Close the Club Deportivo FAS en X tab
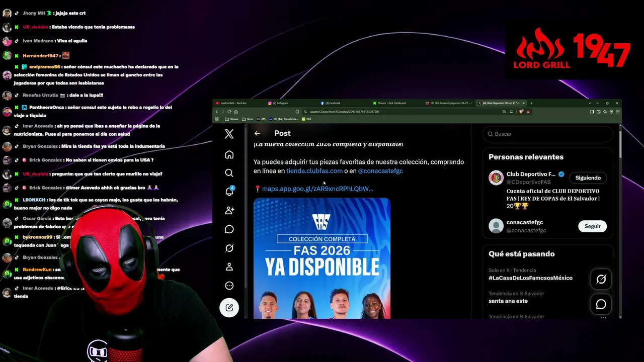The width and height of the screenshot is (644, 362). point(524,103)
